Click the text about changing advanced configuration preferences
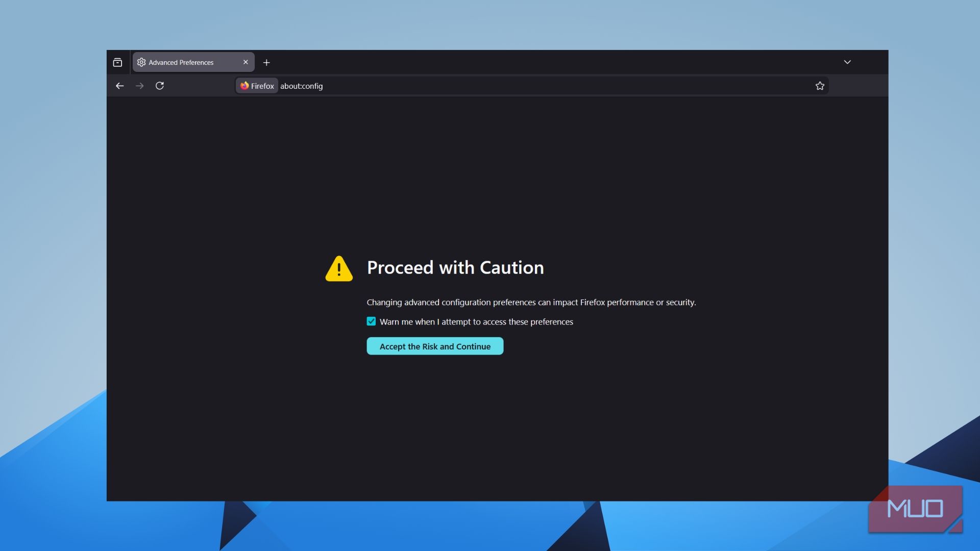The image size is (980, 551). (531, 302)
